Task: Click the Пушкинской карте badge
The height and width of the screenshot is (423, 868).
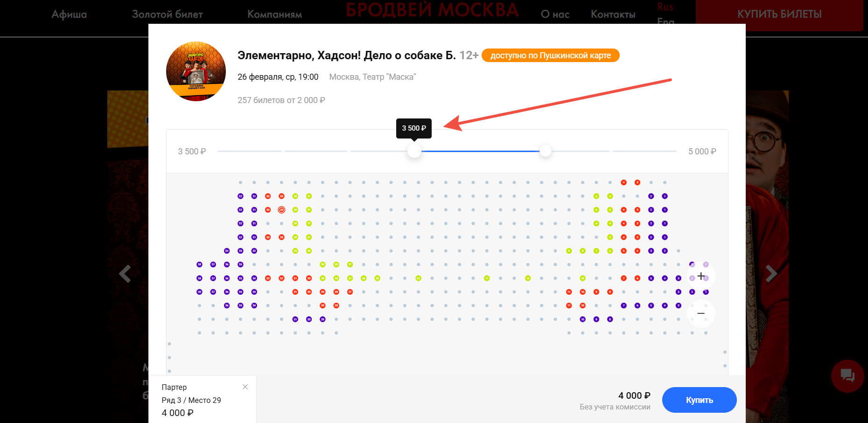Action: 551,55
